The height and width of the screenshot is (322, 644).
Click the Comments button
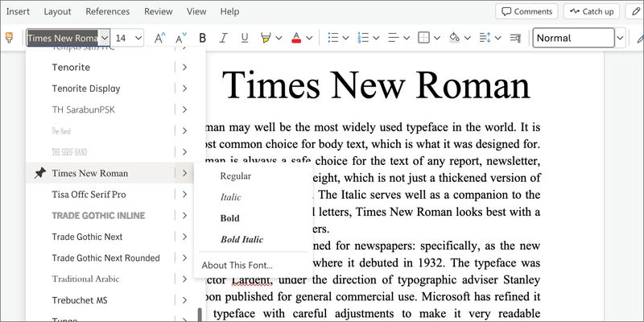pos(527,11)
